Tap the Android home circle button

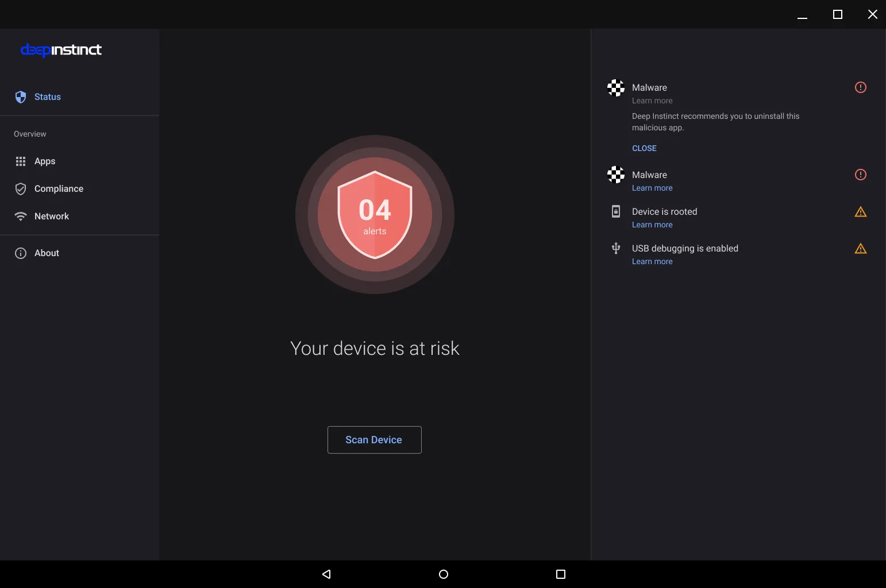pos(444,574)
